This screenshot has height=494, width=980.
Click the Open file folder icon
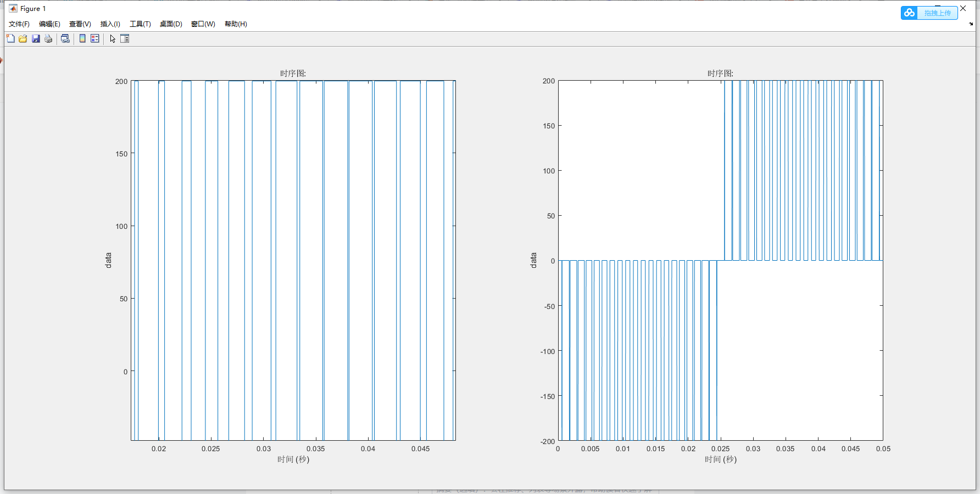(x=23, y=38)
